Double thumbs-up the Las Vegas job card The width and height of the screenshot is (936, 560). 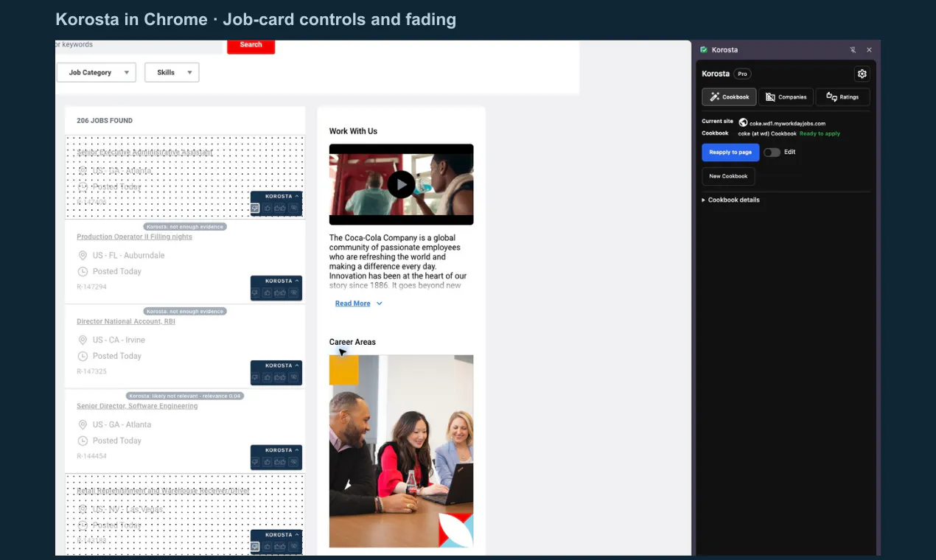pyautogui.click(x=280, y=547)
